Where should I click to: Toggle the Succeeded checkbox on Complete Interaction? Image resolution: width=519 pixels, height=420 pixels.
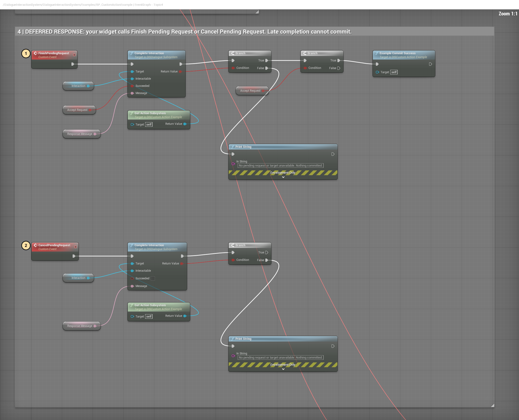point(153,278)
